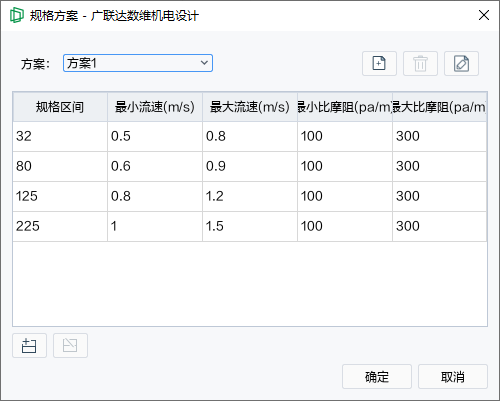
Task: Select the max velocity cell 1.2
Action: [250, 196]
